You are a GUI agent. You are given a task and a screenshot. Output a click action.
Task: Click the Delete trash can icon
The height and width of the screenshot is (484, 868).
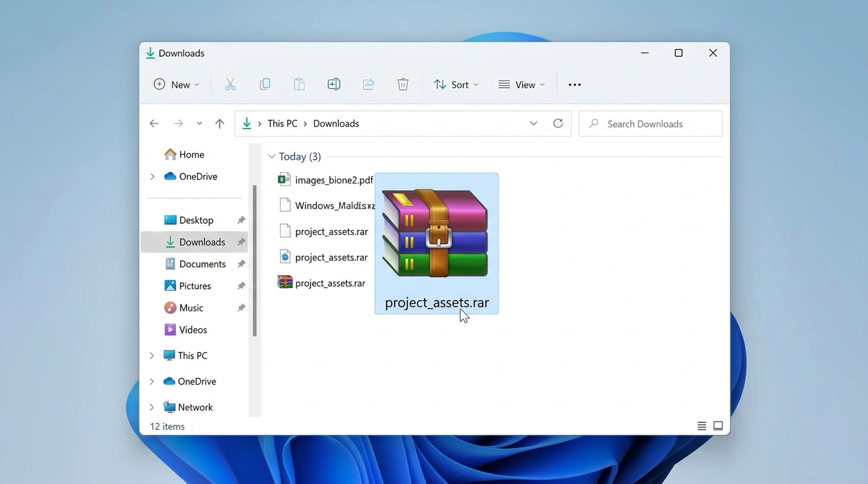click(x=403, y=84)
